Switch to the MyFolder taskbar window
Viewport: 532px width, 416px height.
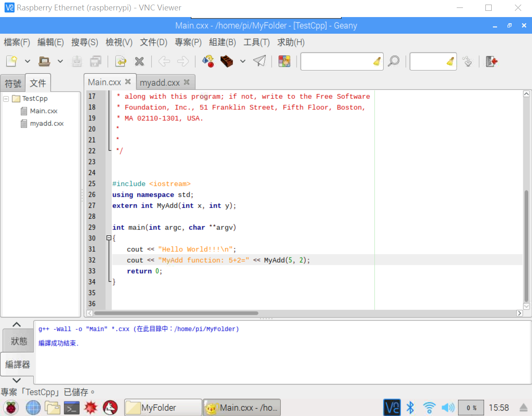163,408
